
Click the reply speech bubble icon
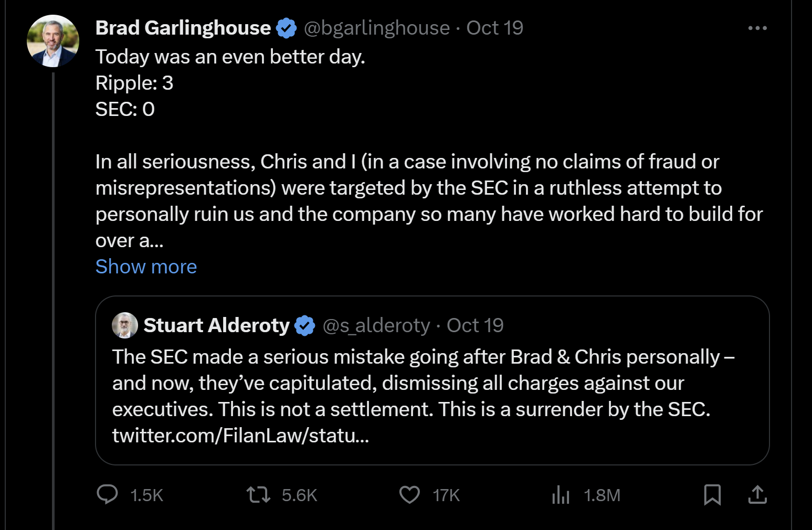(108, 494)
